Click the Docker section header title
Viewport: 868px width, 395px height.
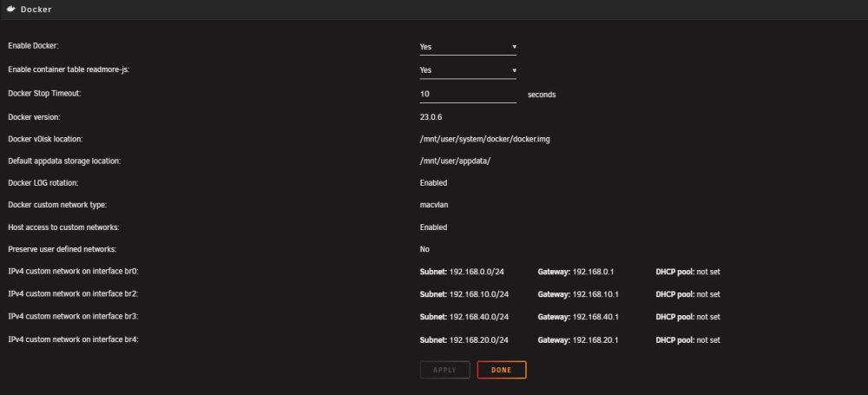click(x=36, y=10)
